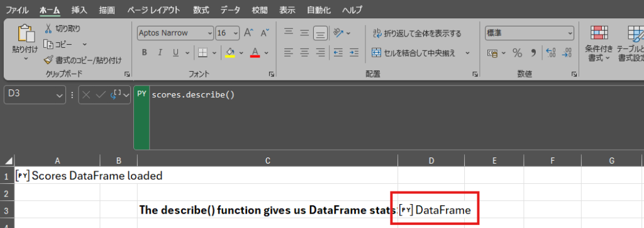Screen dimensions: 644x228
Task: Open clipboard group dialog launcher
Action: pyautogui.click(x=127, y=74)
